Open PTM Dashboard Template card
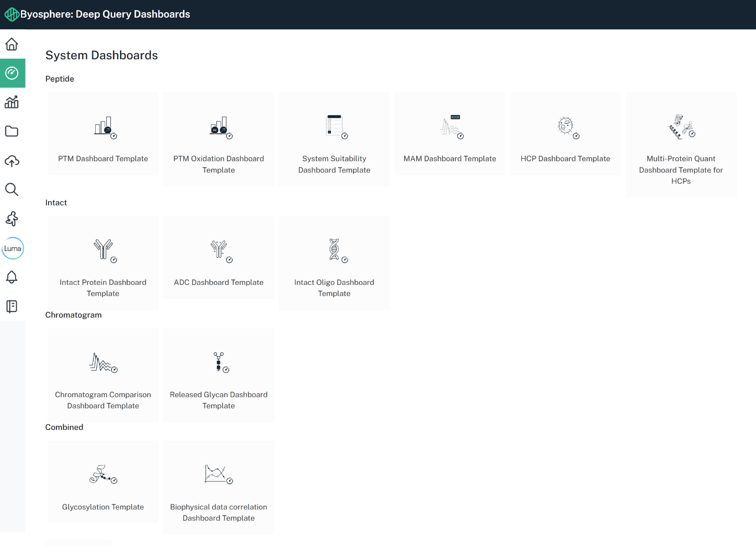756x546 pixels. click(x=103, y=134)
